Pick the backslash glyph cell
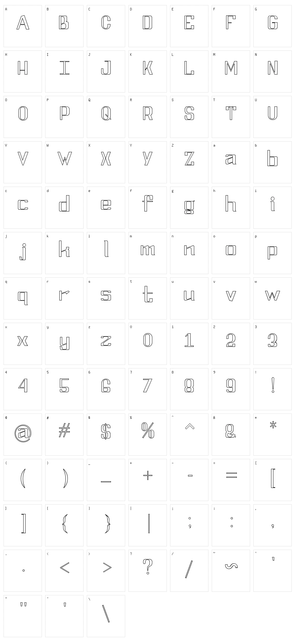Viewport: 295px width, 644px height. click(106, 616)
